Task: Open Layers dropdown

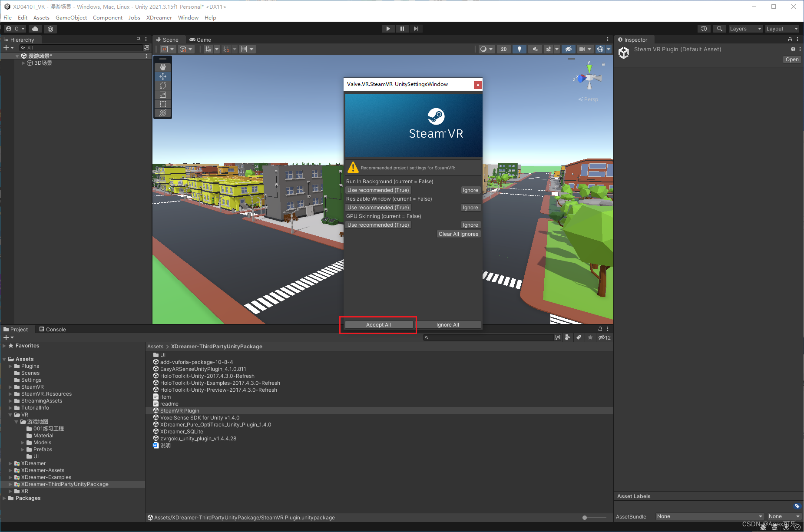Action: pos(745,29)
